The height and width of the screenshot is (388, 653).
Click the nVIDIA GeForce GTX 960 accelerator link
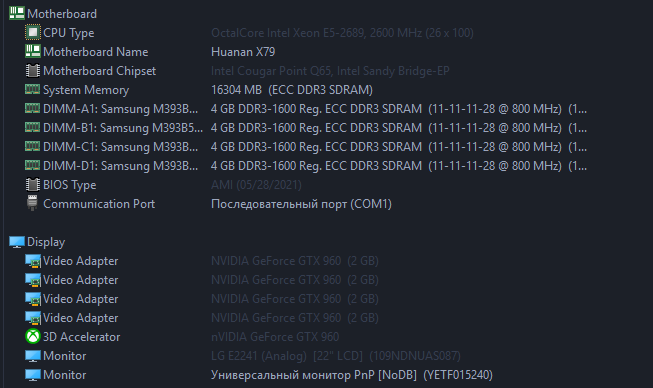click(x=275, y=336)
